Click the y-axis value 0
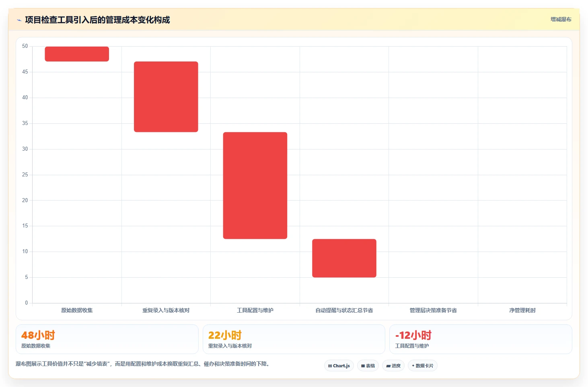This screenshot has height=387, width=588. (x=27, y=303)
